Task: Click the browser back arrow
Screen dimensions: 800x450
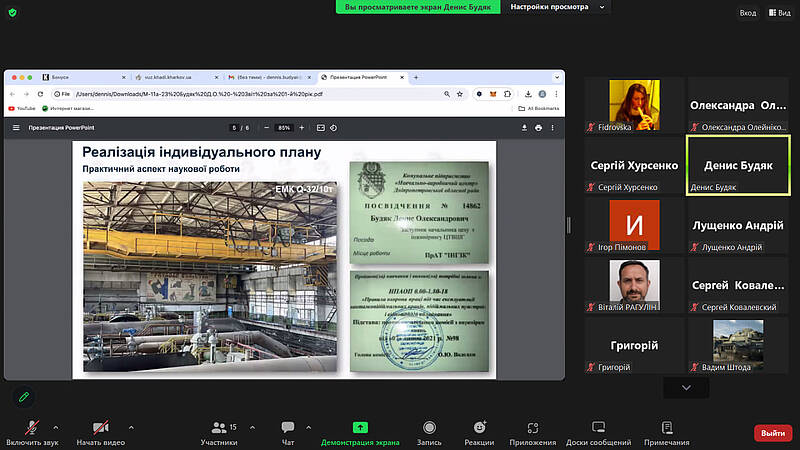Action: pos(12,94)
